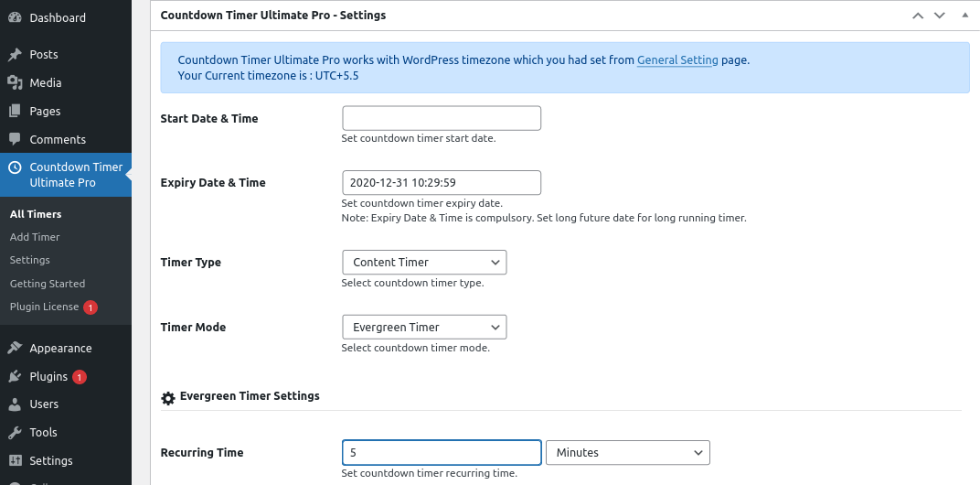The image size is (980, 485).
Task: Open Plugin License submenu item
Action: 45,307
